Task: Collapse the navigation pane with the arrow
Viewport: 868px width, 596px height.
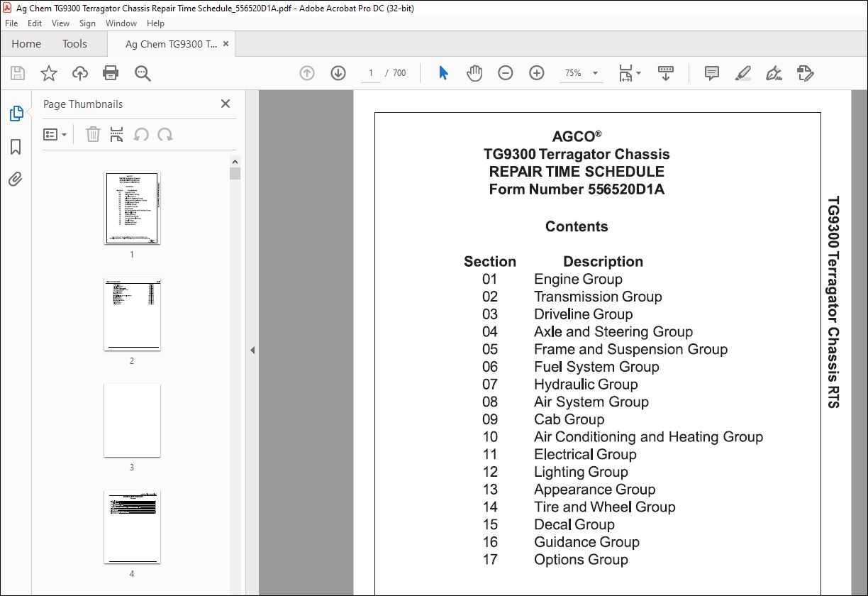Action: coord(252,350)
